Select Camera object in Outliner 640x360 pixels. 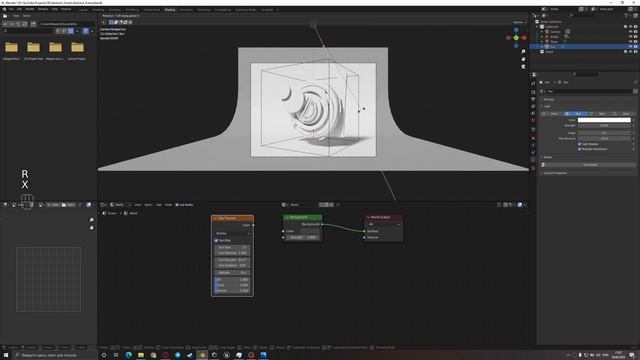click(x=555, y=31)
